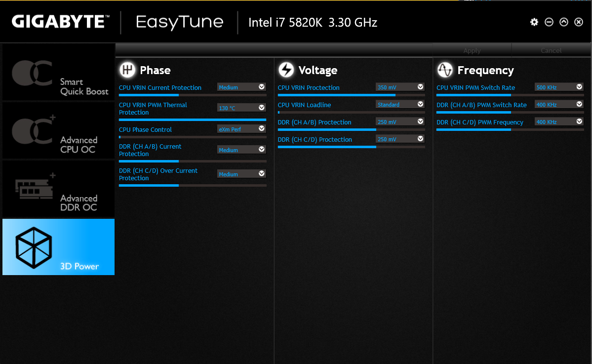Click the 'DDR (CH C/D) PWM Frequency' label
Image resolution: width=592 pixels, height=364 pixels.
tap(480, 122)
